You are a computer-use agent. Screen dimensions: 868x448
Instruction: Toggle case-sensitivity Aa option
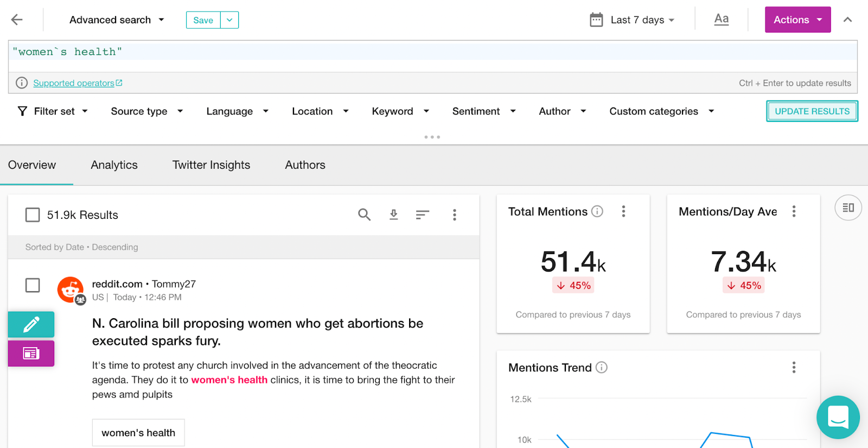(721, 20)
